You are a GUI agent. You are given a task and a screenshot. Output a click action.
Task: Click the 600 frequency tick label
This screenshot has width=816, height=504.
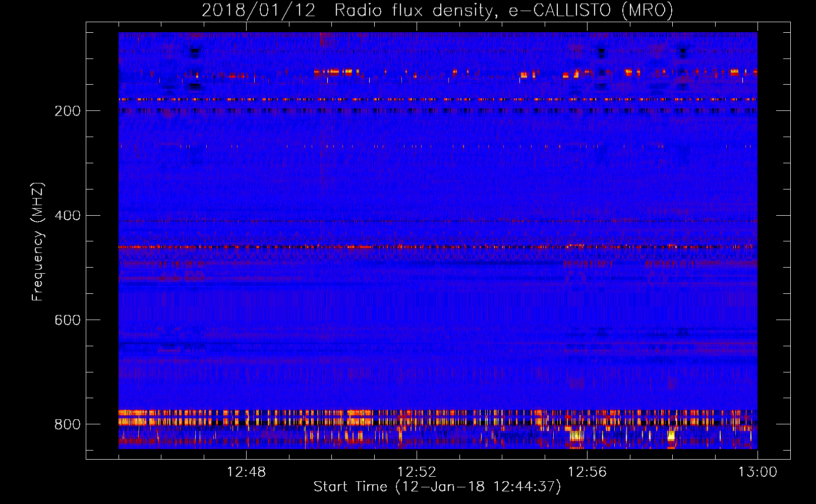pyautogui.click(x=68, y=320)
